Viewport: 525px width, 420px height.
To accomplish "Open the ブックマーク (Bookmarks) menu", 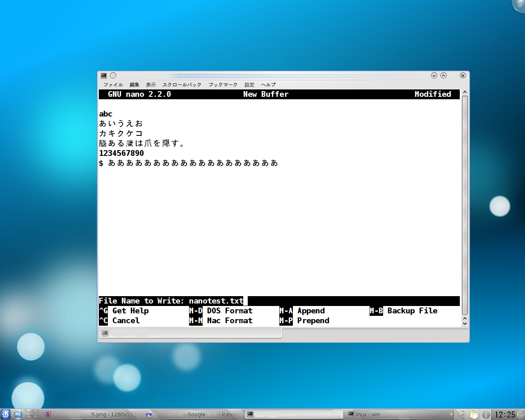I will tap(223, 85).
